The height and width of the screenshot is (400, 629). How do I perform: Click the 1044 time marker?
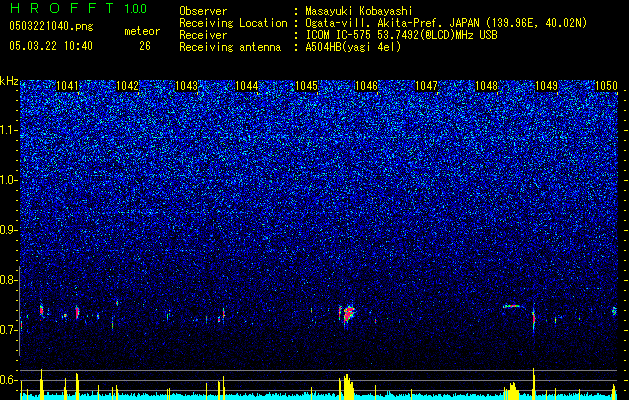246,86
